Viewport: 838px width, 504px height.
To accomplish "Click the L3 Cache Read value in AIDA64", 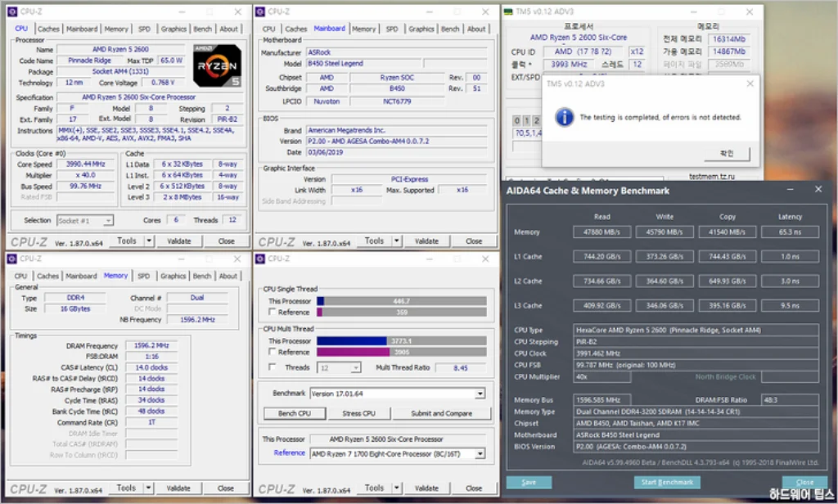I will tap(601, 306).
